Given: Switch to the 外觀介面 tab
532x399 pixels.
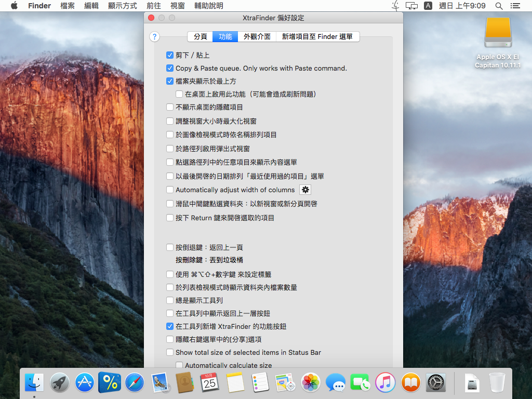Looking at the screenshot, I should [257, 37].
